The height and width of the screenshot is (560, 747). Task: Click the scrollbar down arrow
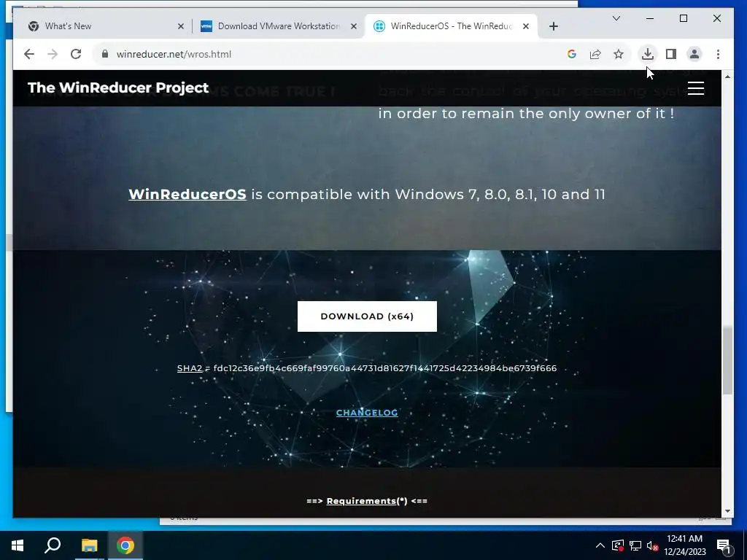point(727,511)
